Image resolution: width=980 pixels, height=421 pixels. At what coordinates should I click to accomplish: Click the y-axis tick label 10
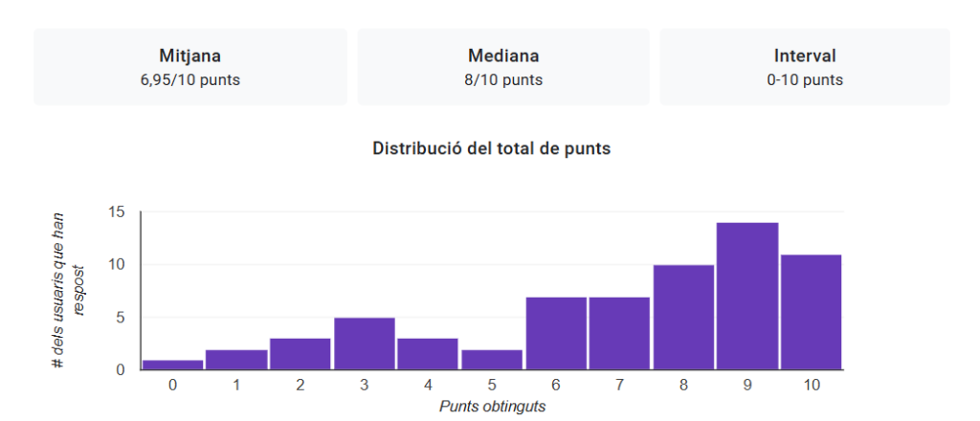point(116,265)
